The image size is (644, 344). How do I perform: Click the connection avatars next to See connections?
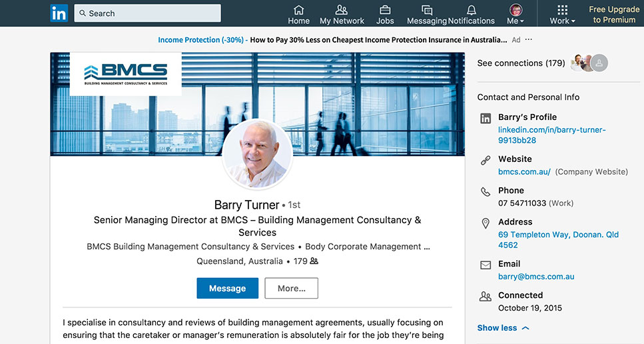point(589,63)
